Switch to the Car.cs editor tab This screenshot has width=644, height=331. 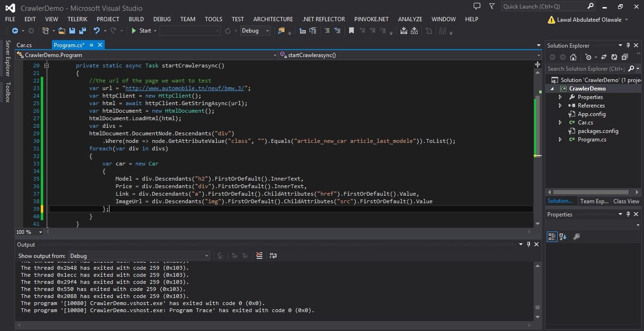tap(24, 45)
